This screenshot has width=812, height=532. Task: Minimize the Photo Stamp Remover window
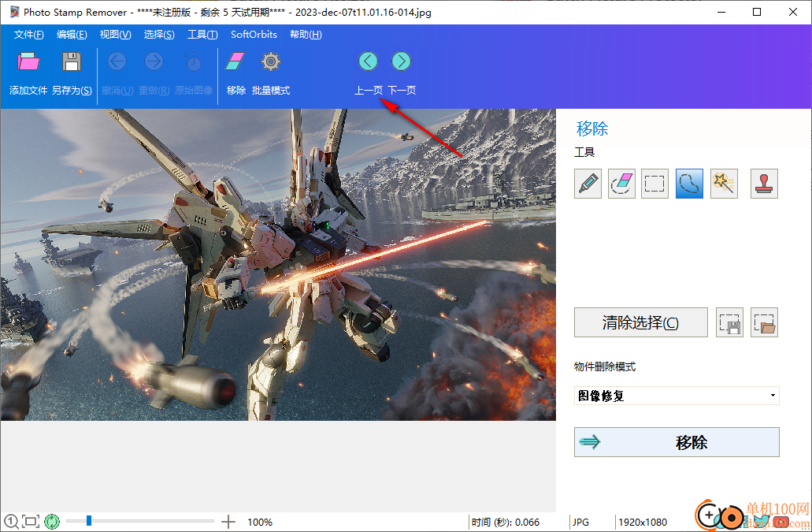click(721, 12)
